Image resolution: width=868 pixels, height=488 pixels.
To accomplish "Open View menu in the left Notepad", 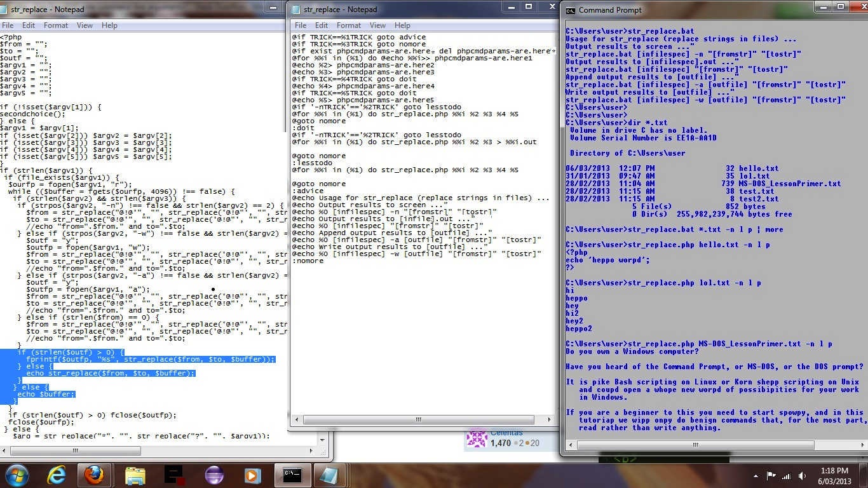I will coord(85,25).
